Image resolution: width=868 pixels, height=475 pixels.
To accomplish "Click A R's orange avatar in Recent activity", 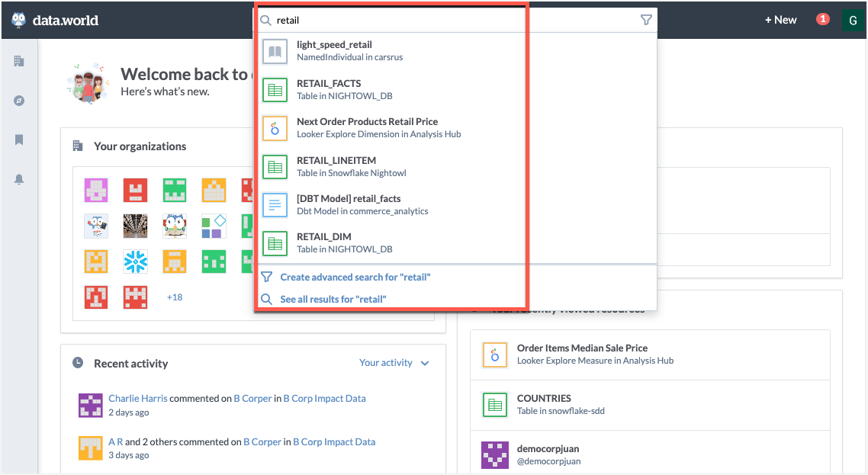I will tap(91, 448).
